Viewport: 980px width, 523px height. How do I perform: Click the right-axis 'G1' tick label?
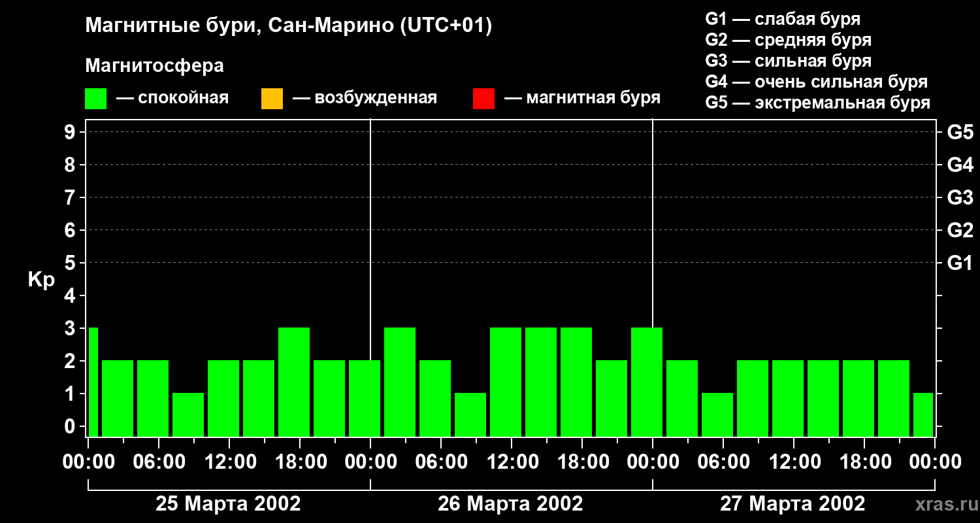(x=960, y=263)
